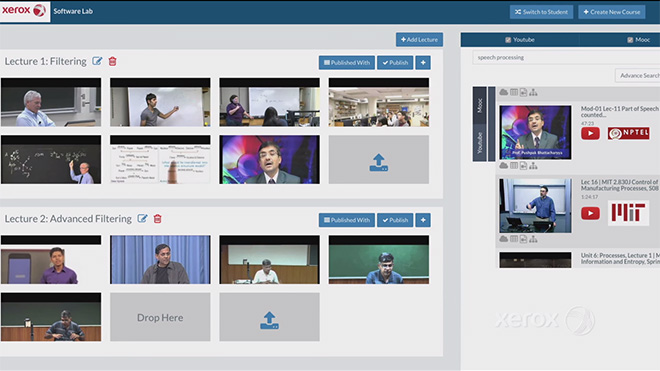660x371 pixels.
Task: Click the Add Lecture button
Action: pyautogui.click(x=419, y=40)
